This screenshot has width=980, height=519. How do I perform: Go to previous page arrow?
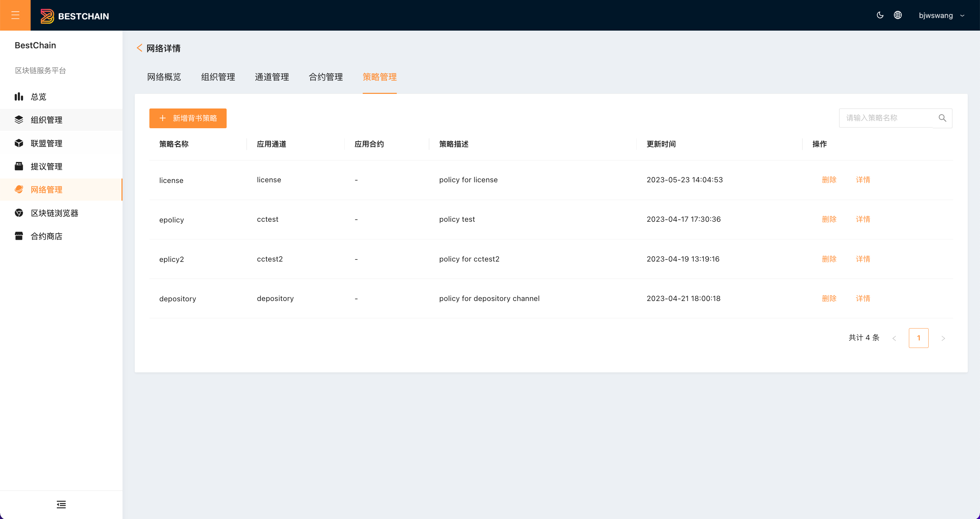click(894, 338)
